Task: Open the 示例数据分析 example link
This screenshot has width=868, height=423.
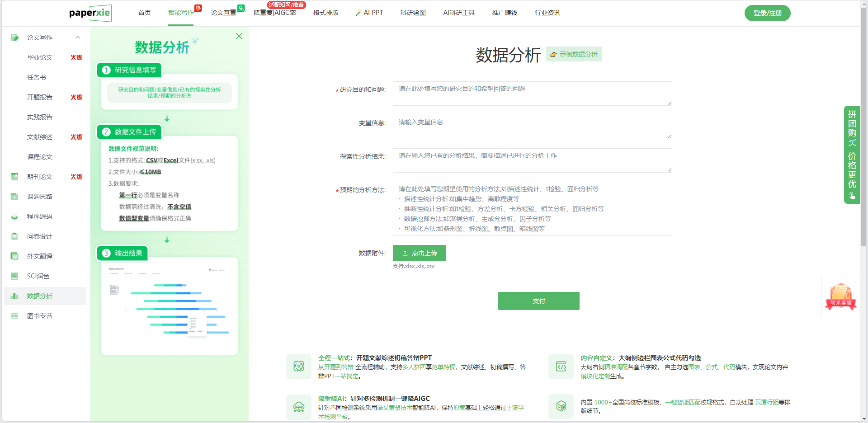Action: point(574,54)
